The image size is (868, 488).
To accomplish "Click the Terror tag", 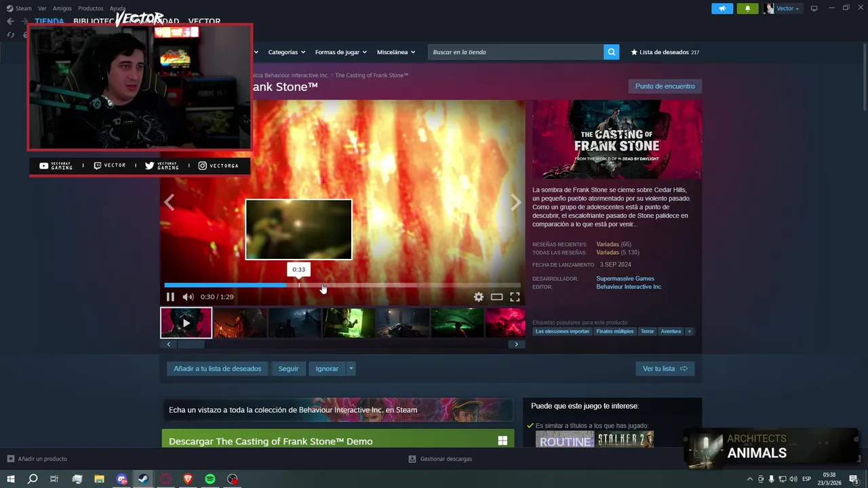I will click(x=648, y=331).
